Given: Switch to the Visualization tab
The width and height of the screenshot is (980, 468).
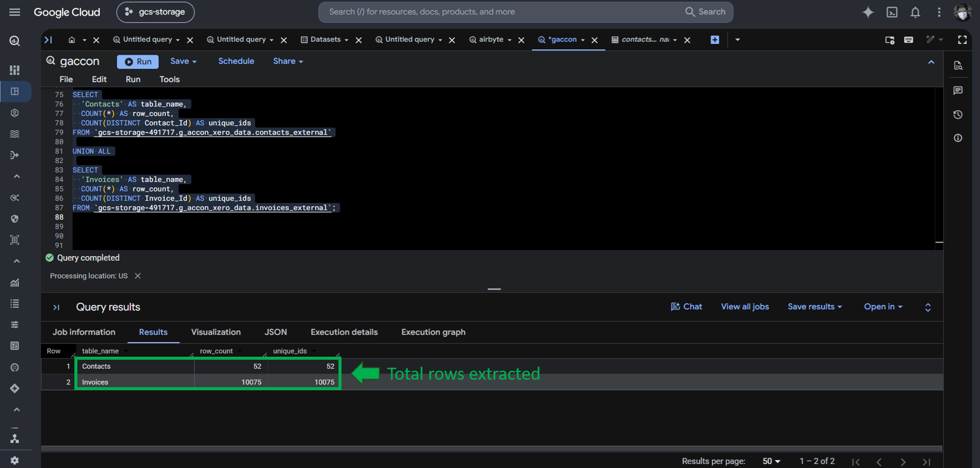Looking at the screenshot, I should click(x=216, y=332).
